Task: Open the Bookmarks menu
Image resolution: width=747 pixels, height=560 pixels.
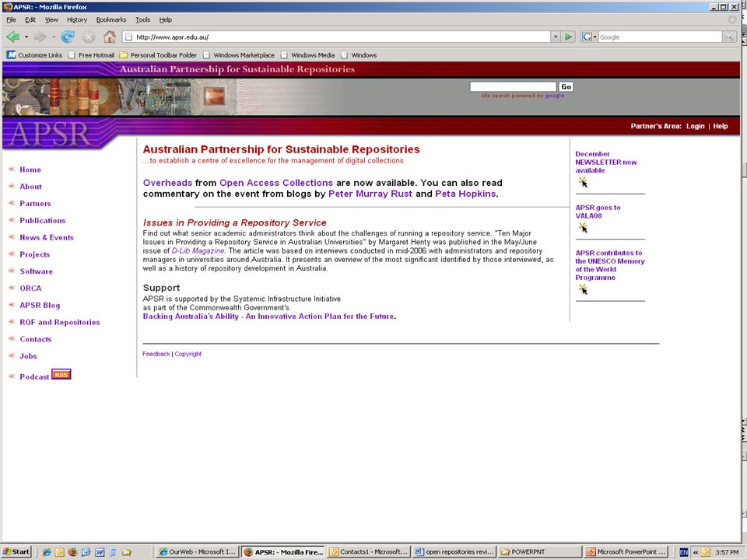Action: pos(111,19)
